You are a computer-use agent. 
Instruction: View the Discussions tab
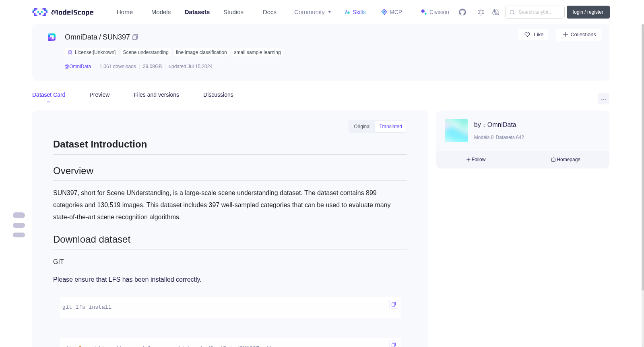point(218,95)
